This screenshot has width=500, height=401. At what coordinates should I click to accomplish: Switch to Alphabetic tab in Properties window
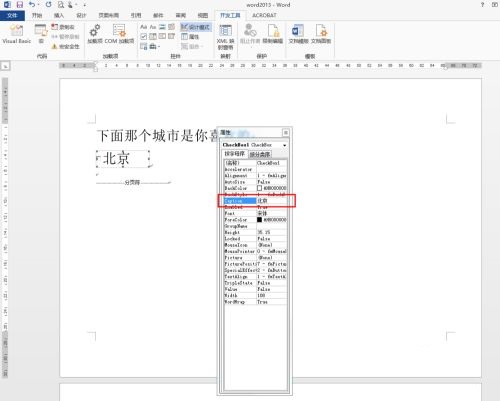tap(235, 154)
